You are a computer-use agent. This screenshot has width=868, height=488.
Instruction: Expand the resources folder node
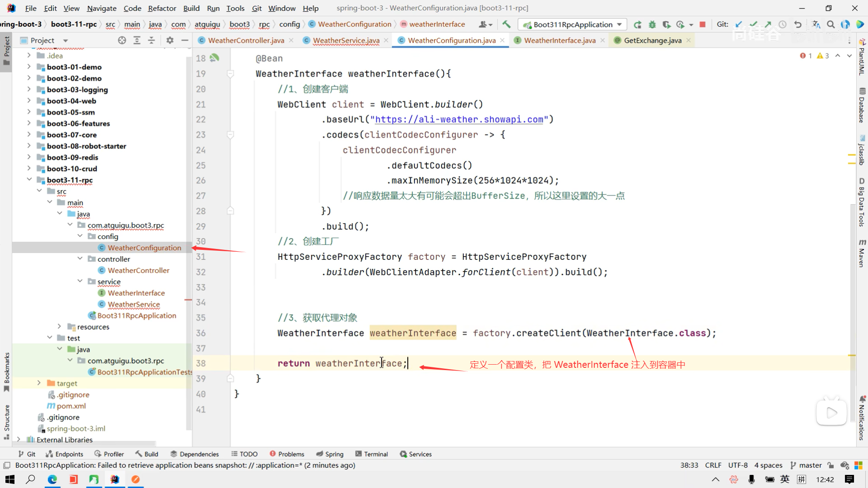point(59,327)
